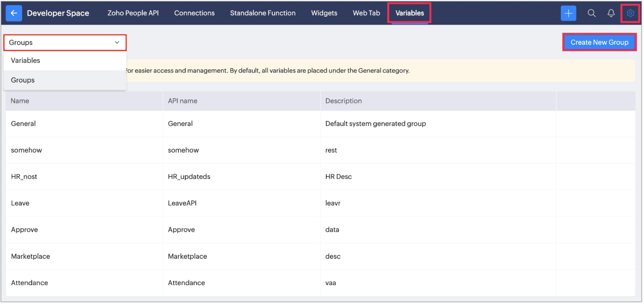The height and width of the screenshot is (304, 644).
Task: Open the Widgets tab
Action: 324,13
